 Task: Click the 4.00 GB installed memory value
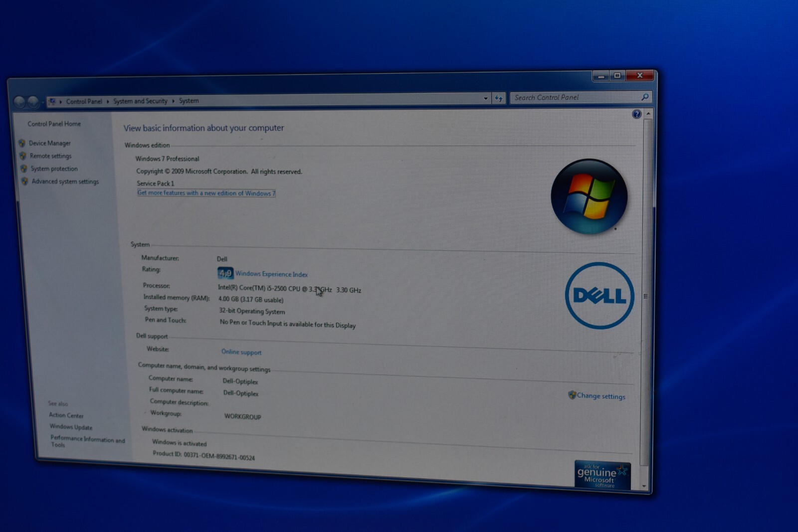tap(251, 299)
